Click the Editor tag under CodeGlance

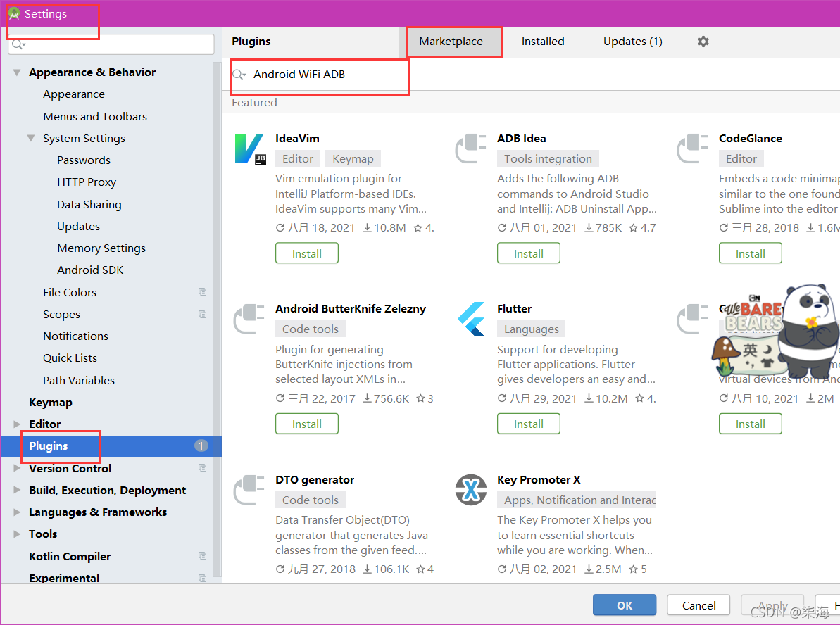[741, 158]
